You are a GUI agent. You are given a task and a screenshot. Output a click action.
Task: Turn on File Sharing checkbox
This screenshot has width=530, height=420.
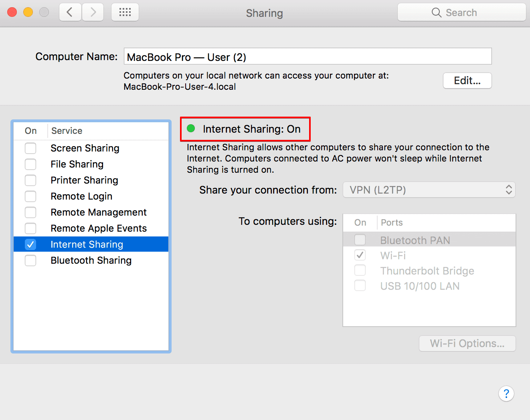click(x=30, y=164)
